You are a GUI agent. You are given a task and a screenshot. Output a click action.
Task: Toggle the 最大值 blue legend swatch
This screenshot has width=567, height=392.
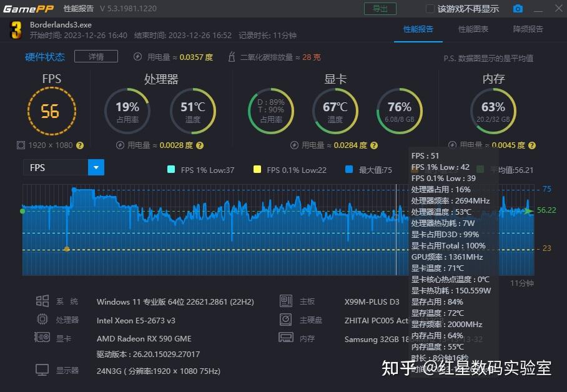(349, 170)
